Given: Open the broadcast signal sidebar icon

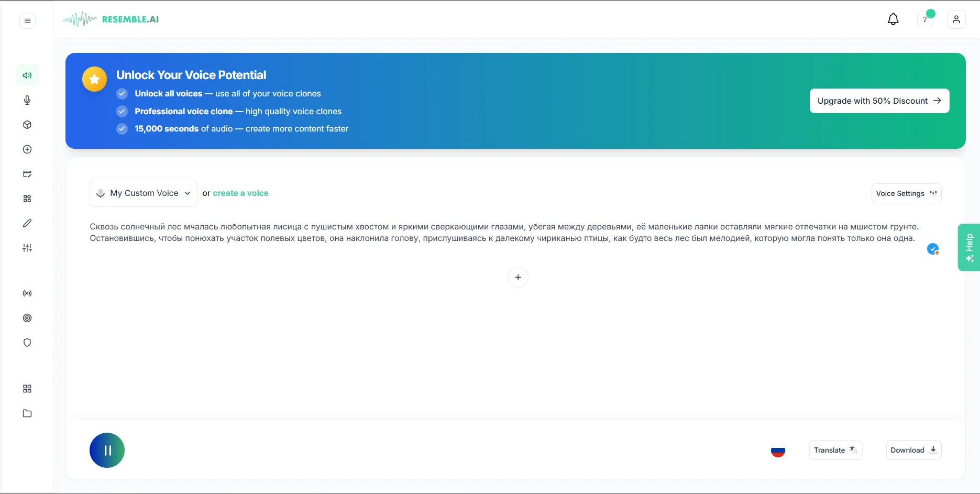Looking at the screenshot, I should click(27, 293).
